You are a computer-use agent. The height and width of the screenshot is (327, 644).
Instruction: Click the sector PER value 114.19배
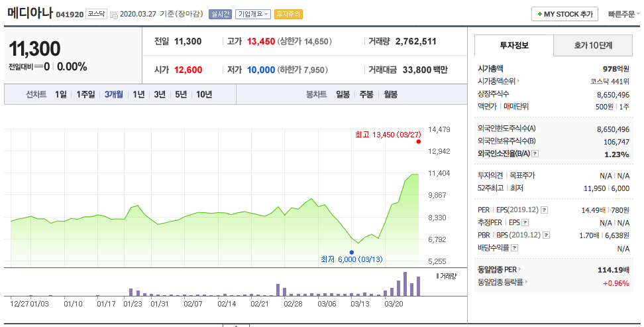(614, 270)
